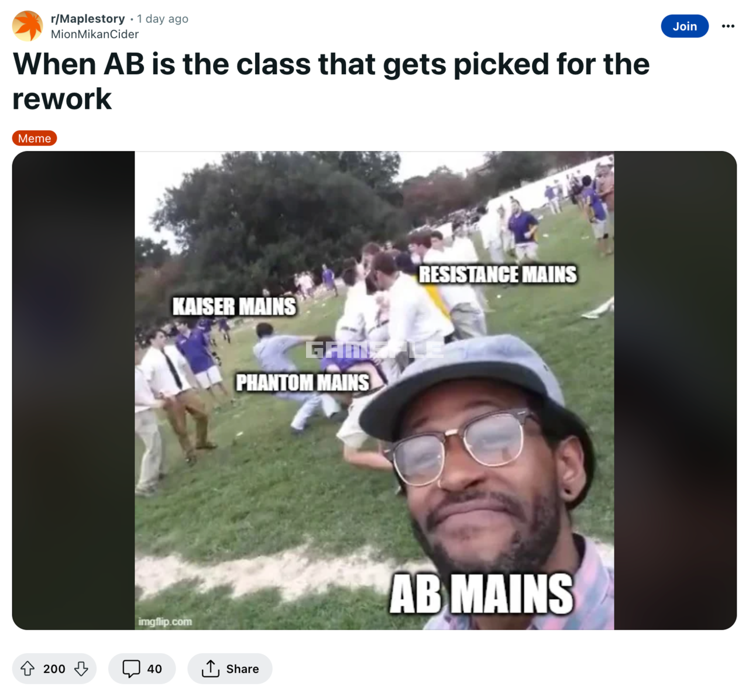Click the share arrow icon

pyautogui.click(x=210, y=668)
